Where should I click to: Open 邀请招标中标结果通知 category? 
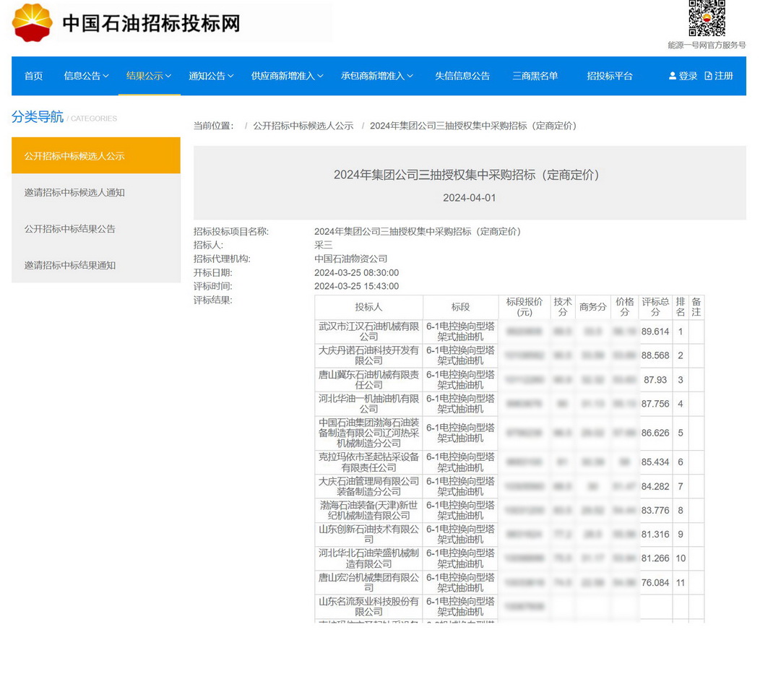pyautogui.click(x=70, y=265)
